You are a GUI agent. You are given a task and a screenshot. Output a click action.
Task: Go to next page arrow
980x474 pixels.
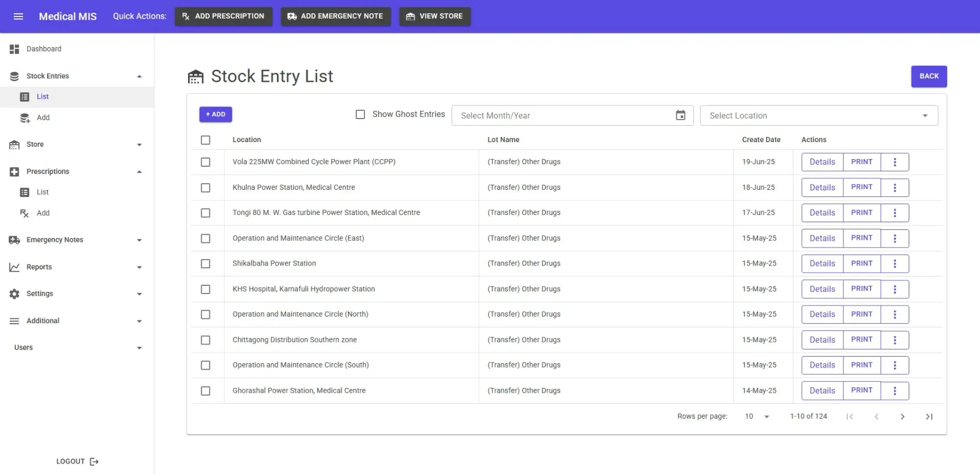coord(902,417)
